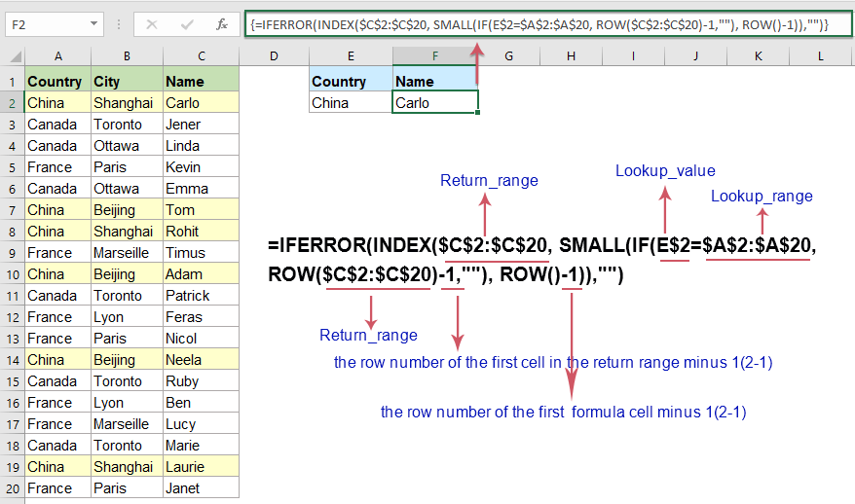Click cell C2 containing Carlo
The height and width of the screenshot is (504, 855).
(x=202, y=102)
